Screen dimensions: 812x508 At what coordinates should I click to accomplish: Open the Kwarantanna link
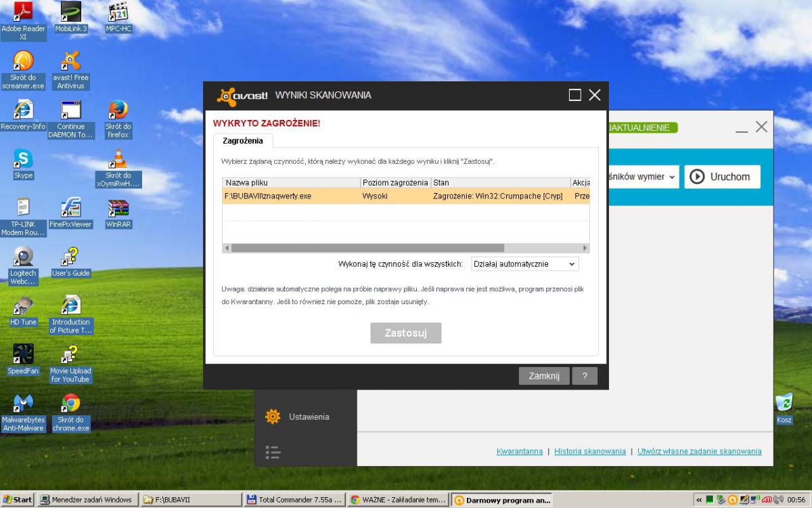pos(520,451)
